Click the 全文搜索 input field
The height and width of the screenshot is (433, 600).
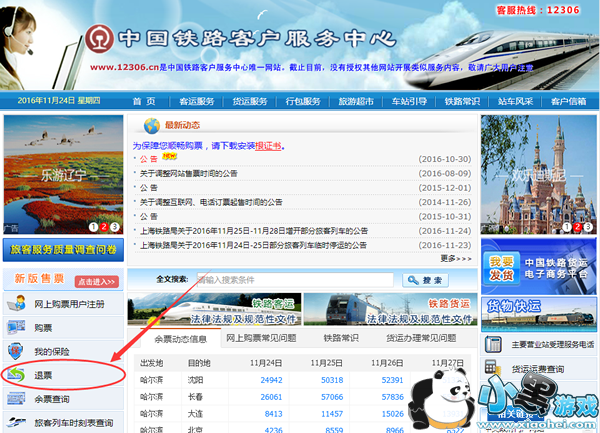click(x=295, y=280)
